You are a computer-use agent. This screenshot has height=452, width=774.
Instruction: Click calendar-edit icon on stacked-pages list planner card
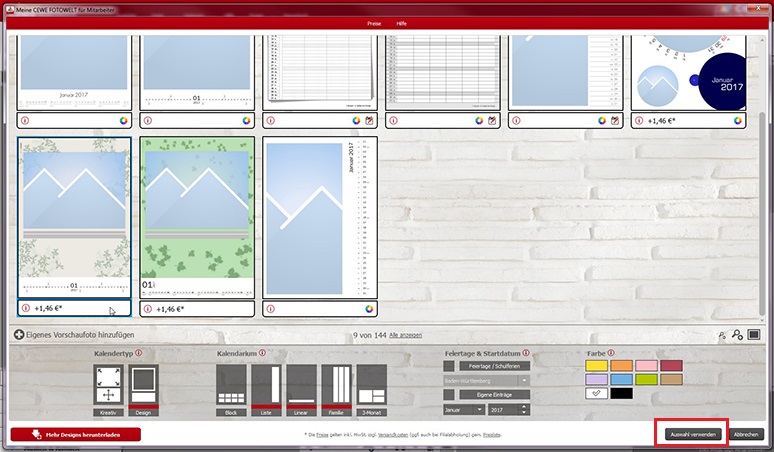369,120
